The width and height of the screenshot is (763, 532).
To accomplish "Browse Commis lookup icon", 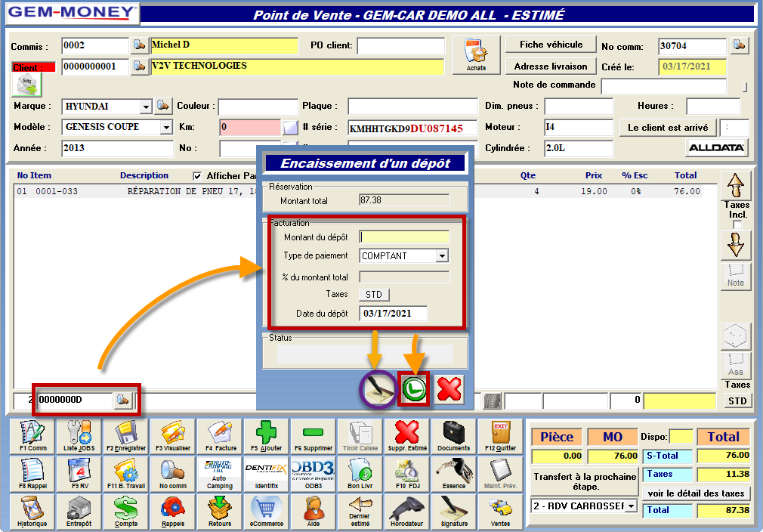I will 139,45.
